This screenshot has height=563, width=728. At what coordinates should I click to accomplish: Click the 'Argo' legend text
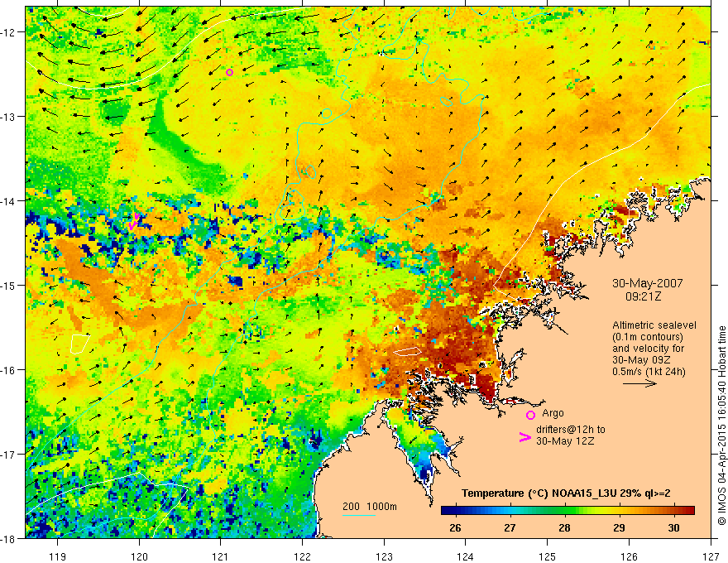coord(553,413)
